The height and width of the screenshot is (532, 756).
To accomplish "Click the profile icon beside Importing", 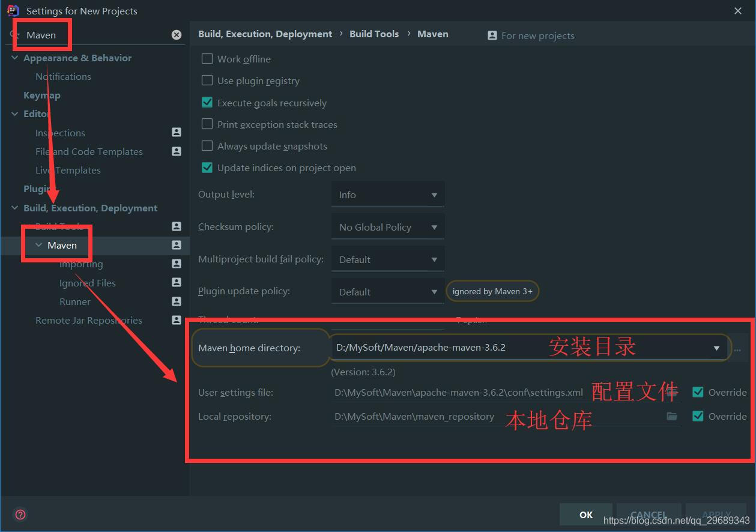I will click(177, 264).
